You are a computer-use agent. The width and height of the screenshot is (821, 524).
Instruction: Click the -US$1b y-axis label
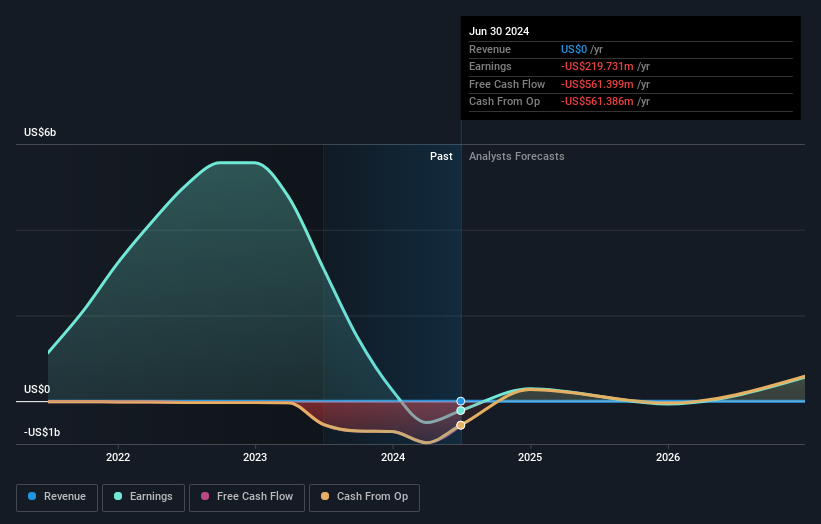click(42, 432)
